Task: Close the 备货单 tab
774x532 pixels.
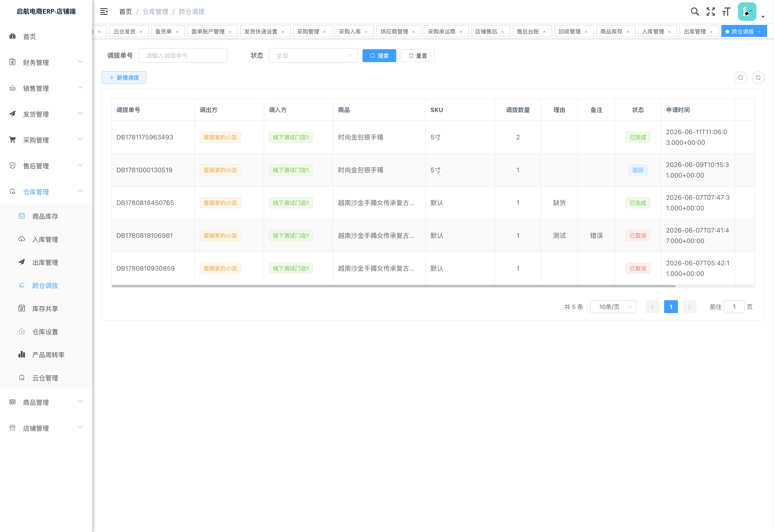Action: click(177, 32)
